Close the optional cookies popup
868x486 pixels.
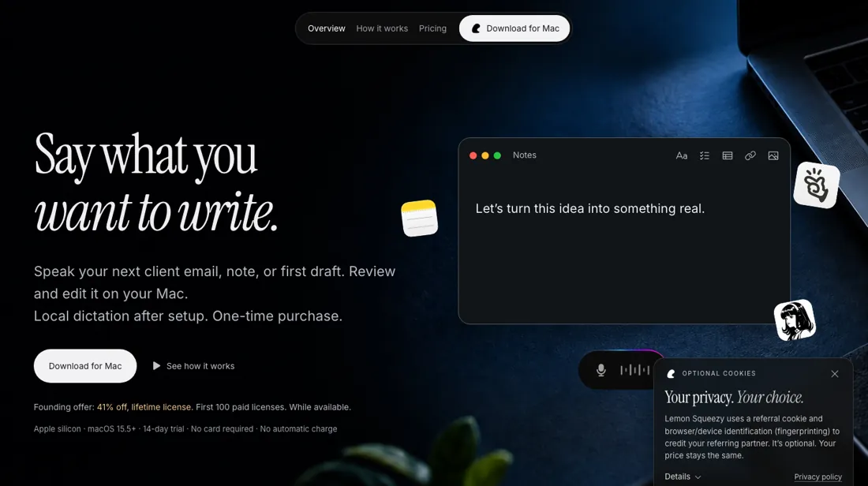click(x=835, y=374)
